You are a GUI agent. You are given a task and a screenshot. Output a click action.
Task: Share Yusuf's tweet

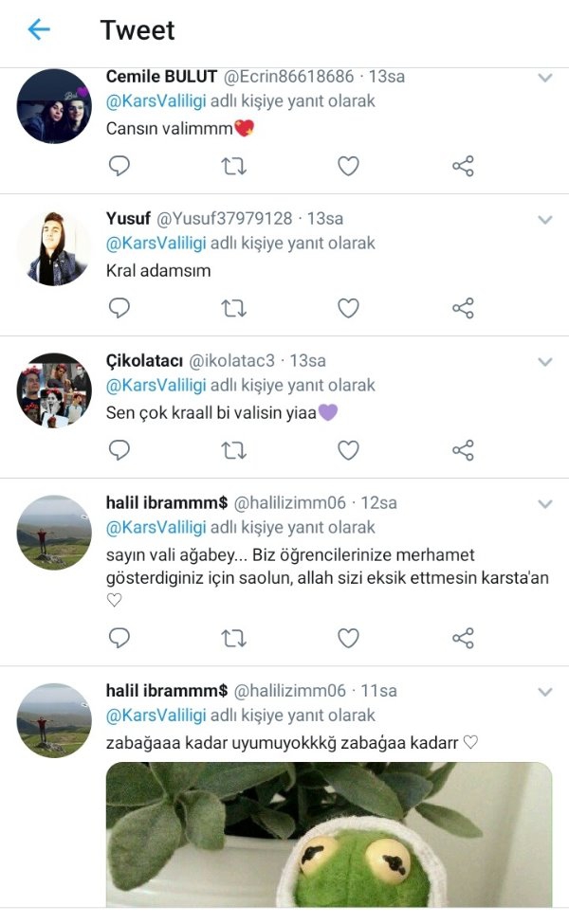(463, 308)
